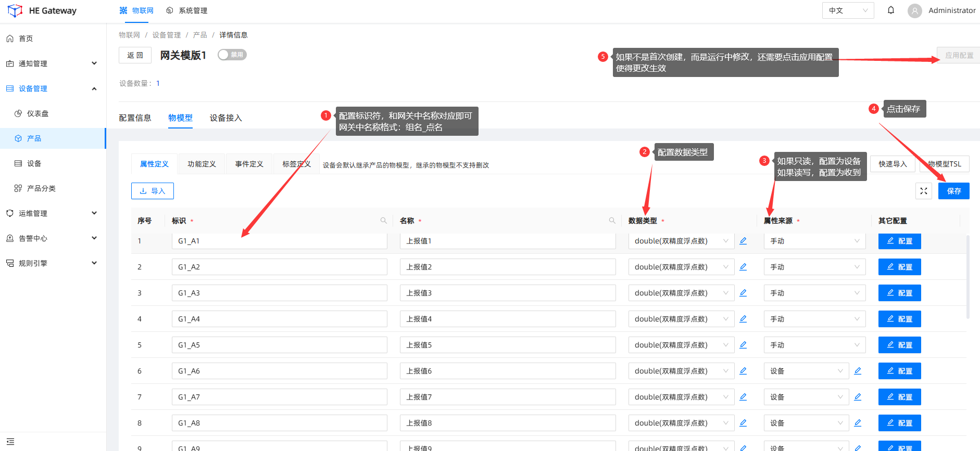Click 配置 button in row 4

899,319
